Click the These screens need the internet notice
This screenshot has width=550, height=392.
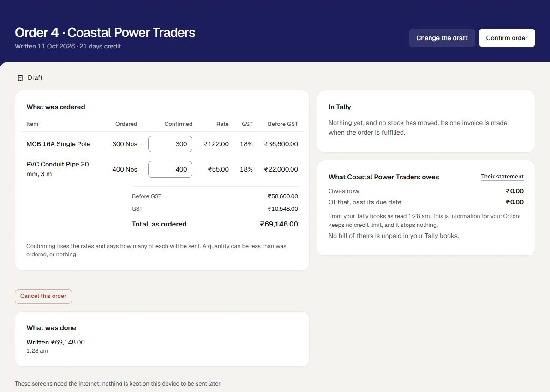118,384
